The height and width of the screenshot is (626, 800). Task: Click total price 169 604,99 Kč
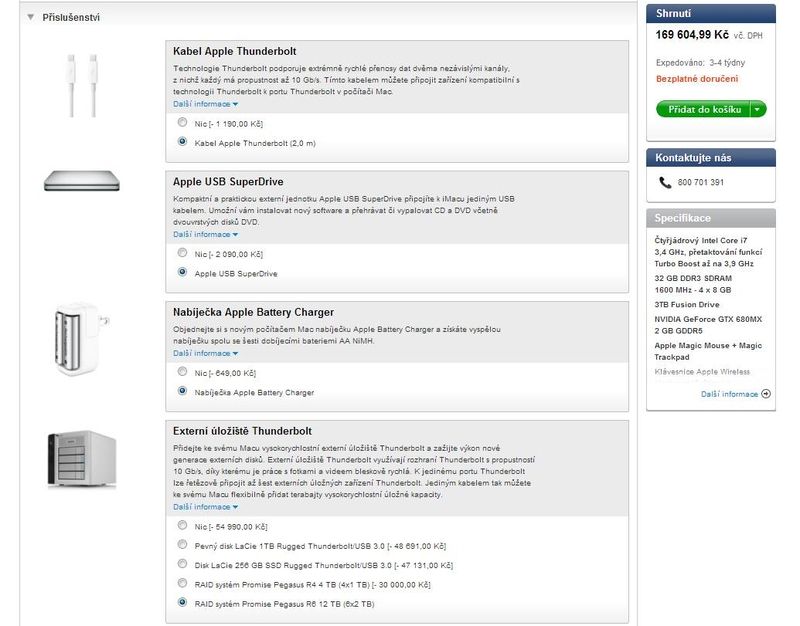pyautogui.click(x=692, y=35)
